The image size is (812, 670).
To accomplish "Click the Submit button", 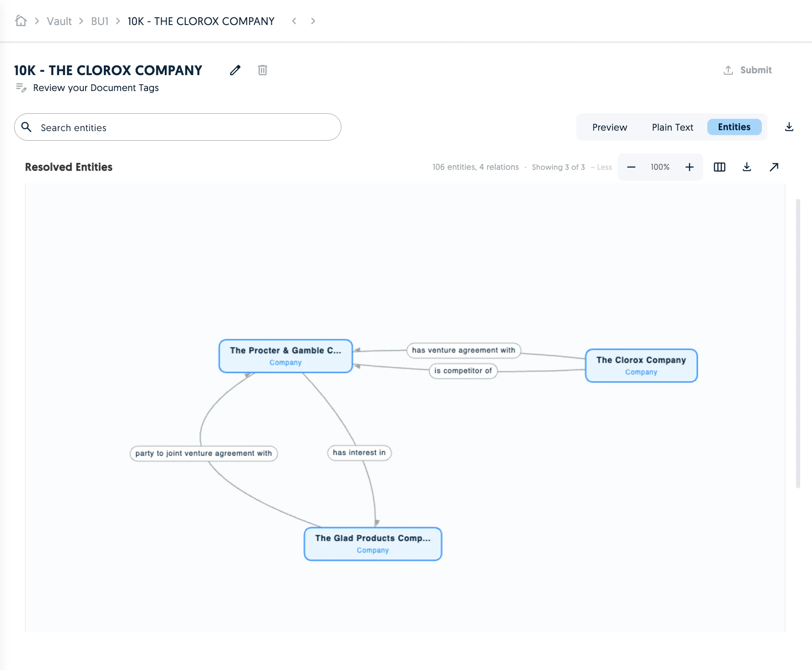I will 747,70.
